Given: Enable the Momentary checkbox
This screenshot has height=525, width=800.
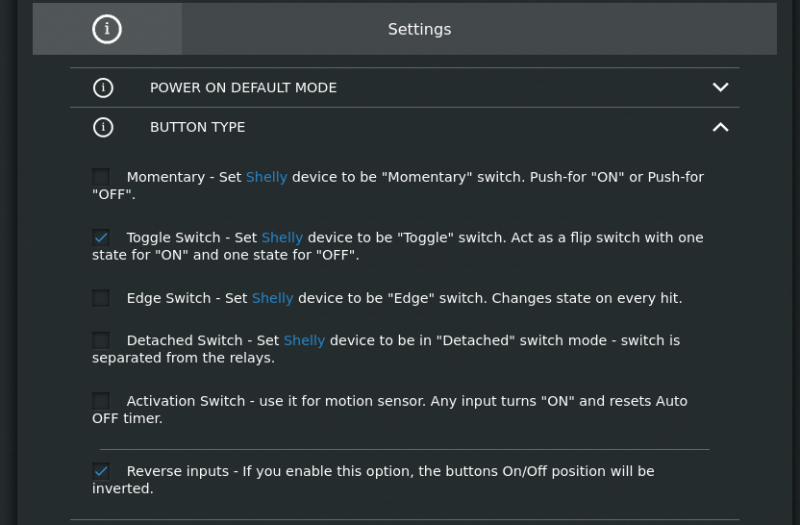Looking at the screenshot, I should pyautogui.click(x=101, y=177).
